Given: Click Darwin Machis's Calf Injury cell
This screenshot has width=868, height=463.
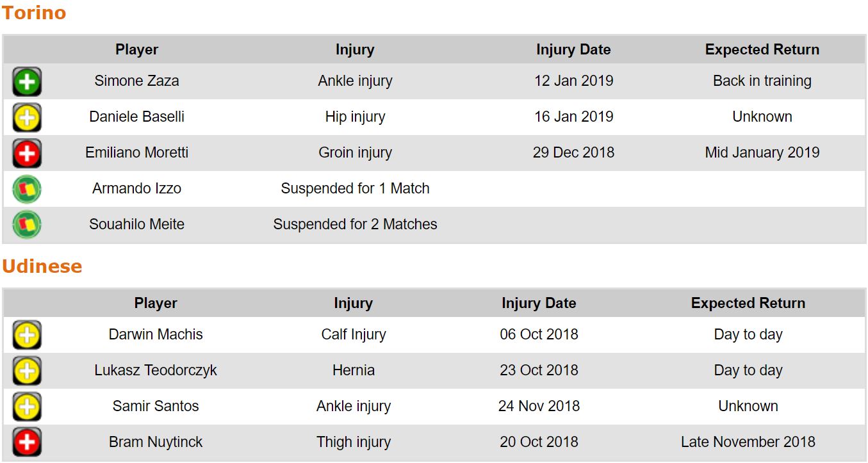Looking at the screenshot, I should click(353, 335).
